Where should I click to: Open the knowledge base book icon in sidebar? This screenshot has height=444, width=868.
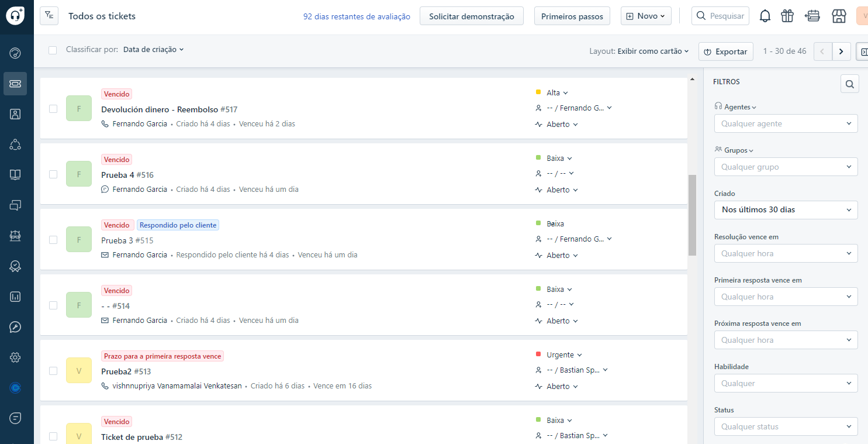click(x=16, y=175)
